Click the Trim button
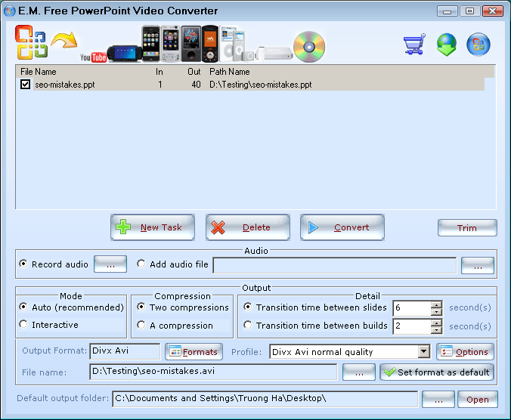 click(x=467, y=227)
